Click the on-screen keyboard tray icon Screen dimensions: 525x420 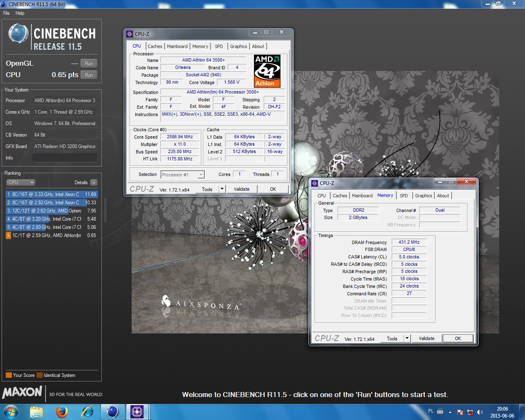[440, 411]
